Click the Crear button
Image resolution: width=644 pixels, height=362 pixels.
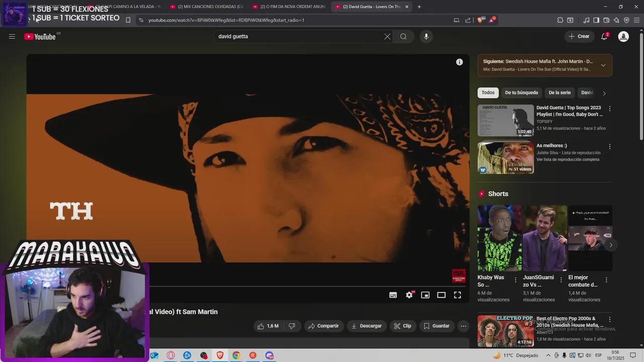tap(579, 36)
